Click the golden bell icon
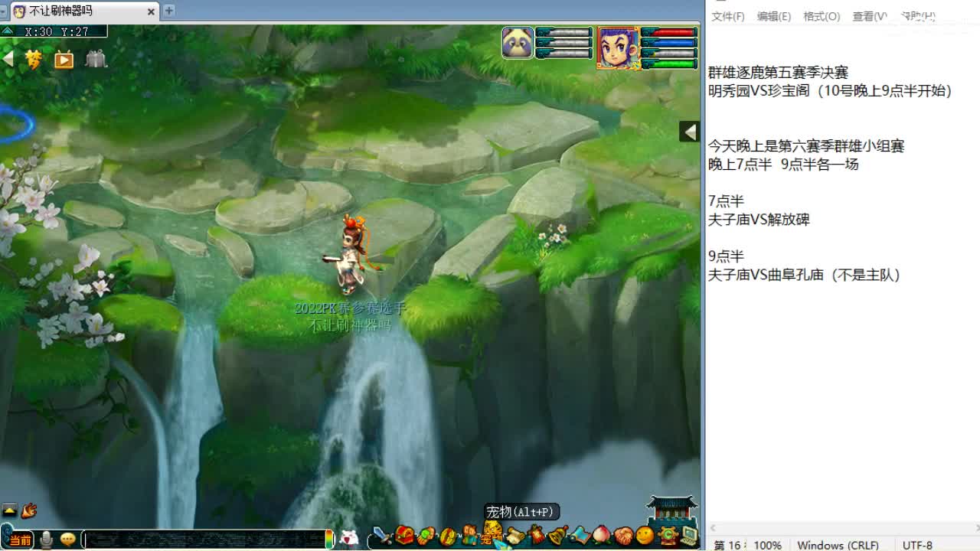Screen dimensions: 980x551 [x=558, y=535]
